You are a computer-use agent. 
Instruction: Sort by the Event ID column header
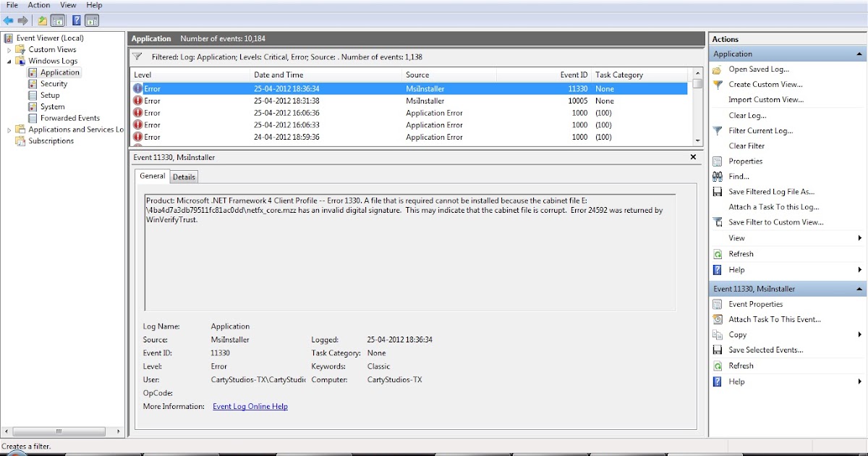coord(544,75)
